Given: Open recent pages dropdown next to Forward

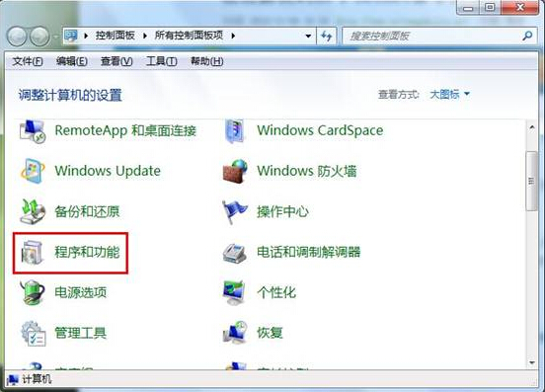Looking at the screenshot, I should tap(55, 37).
